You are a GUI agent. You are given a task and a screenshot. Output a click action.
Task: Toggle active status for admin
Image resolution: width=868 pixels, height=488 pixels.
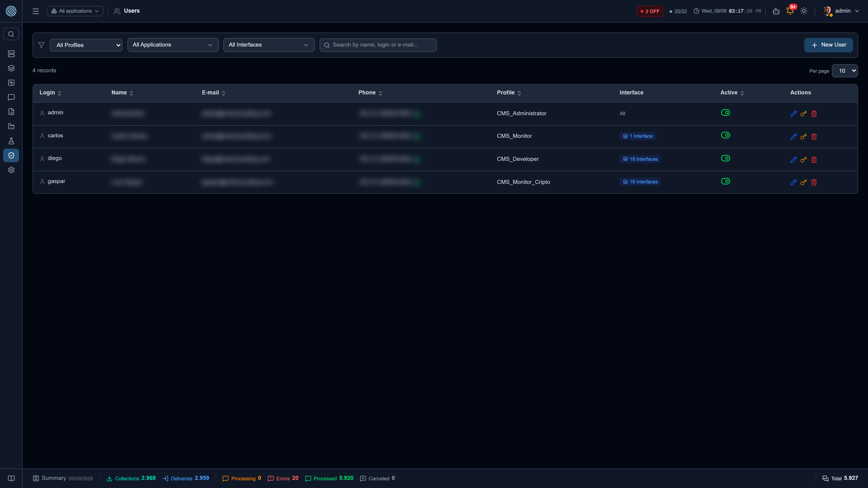[725, 113]
